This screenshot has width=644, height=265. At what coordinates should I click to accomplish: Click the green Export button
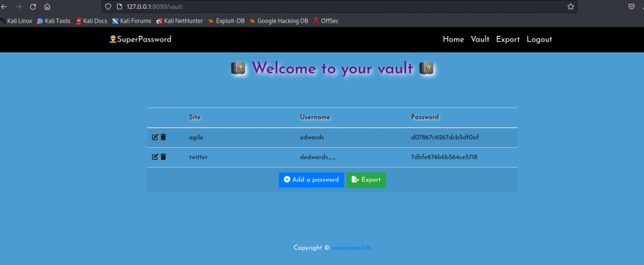click(366, 180)
